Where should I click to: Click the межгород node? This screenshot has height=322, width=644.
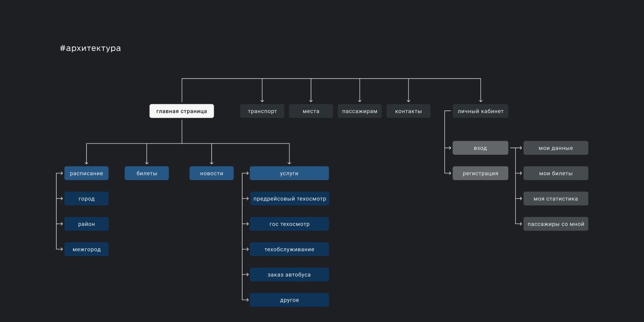(86, 249)
